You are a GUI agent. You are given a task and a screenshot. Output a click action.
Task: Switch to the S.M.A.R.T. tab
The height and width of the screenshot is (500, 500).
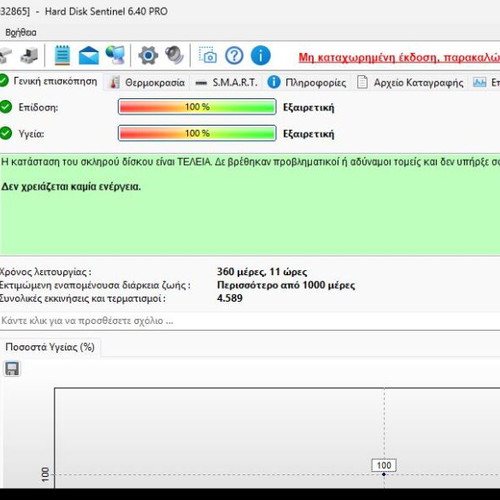pos(227,82)
